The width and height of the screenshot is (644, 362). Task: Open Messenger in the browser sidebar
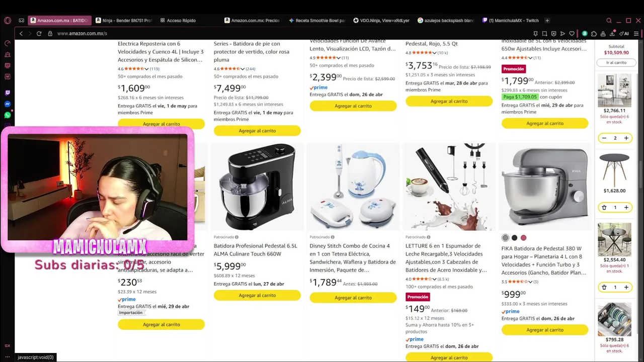(8, 104)
